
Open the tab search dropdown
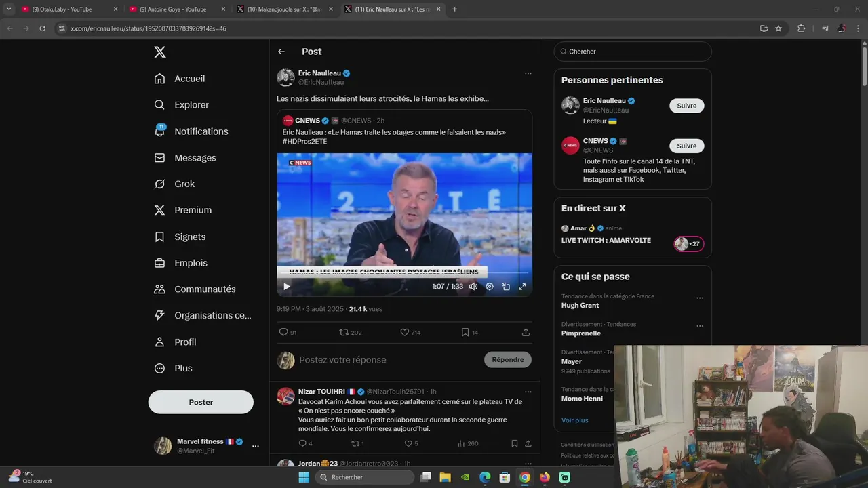[9, 9]
